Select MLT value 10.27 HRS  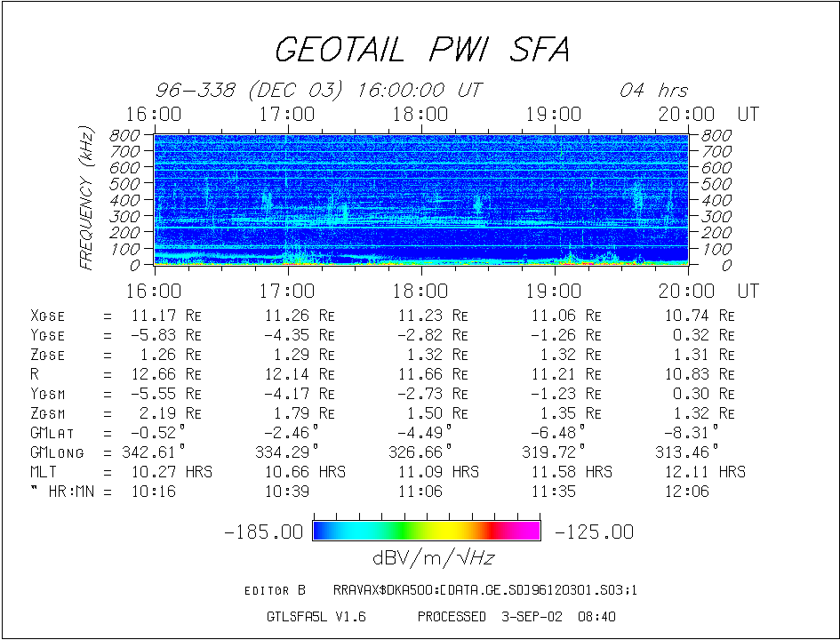(172, 472)
